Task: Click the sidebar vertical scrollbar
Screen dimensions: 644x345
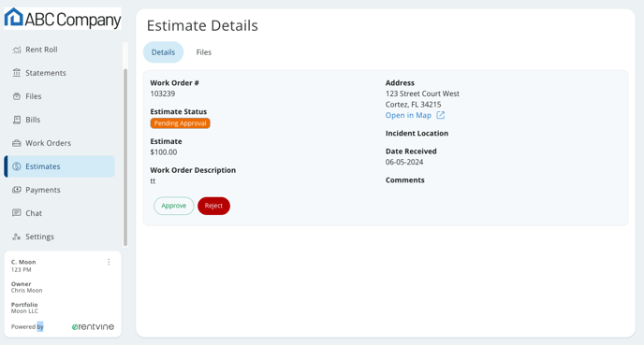Action: 125,157
